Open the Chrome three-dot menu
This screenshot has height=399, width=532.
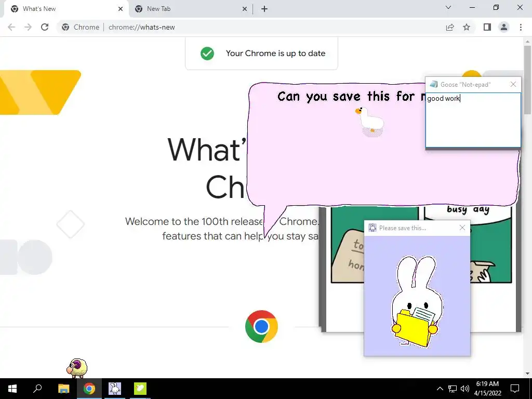521,27
